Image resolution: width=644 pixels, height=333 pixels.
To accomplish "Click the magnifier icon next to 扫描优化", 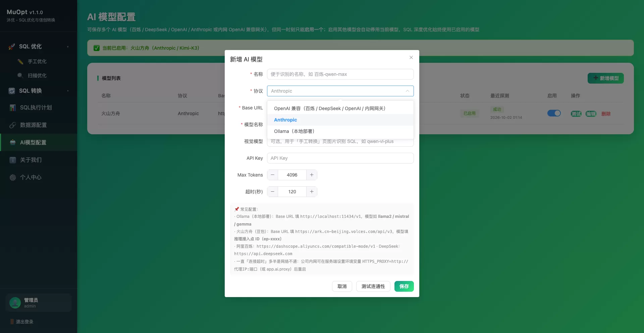I will [x=20, y=76].
